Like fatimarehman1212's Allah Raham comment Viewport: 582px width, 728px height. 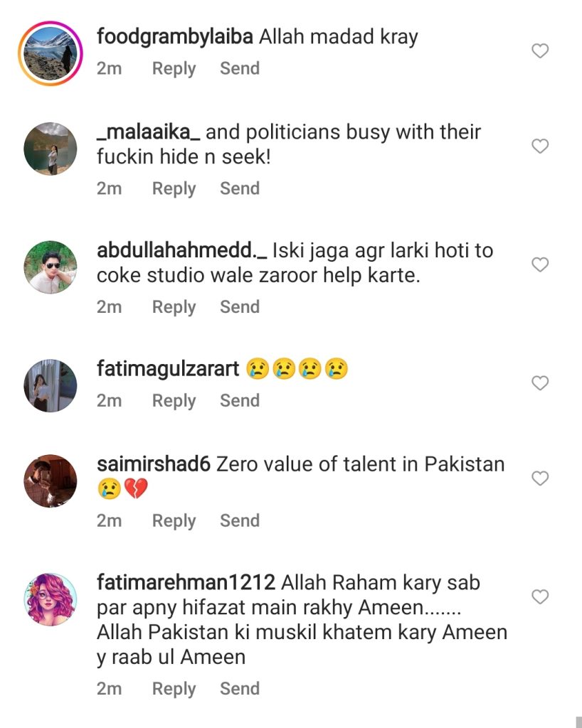[x=540, y=596]
